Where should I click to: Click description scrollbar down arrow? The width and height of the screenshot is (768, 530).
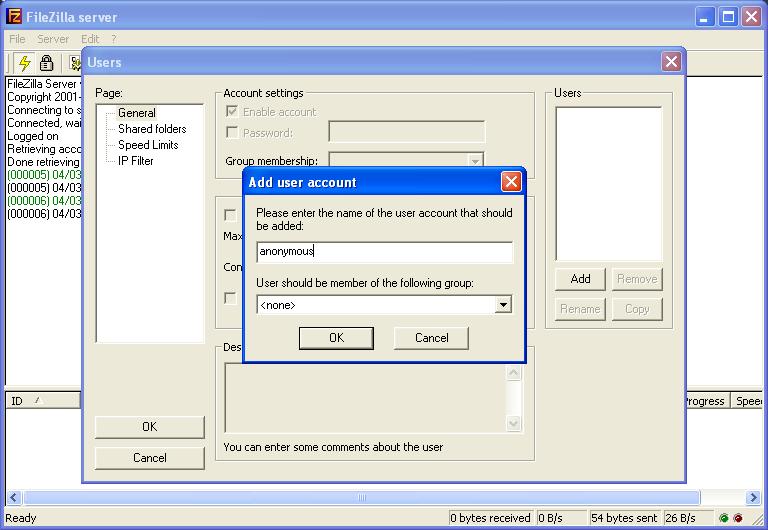click(513, 423)
